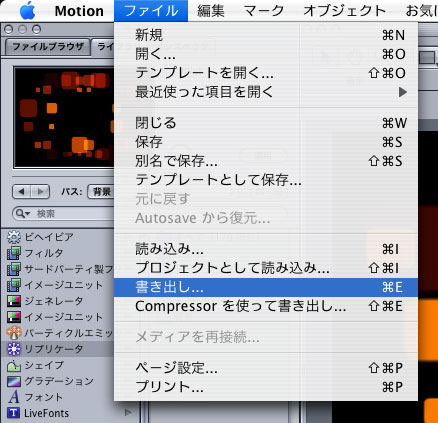The width and height of the screenshot is (438, 423).
Task: Select the シェイプ category icon
Action: click(x=14, y=365)
